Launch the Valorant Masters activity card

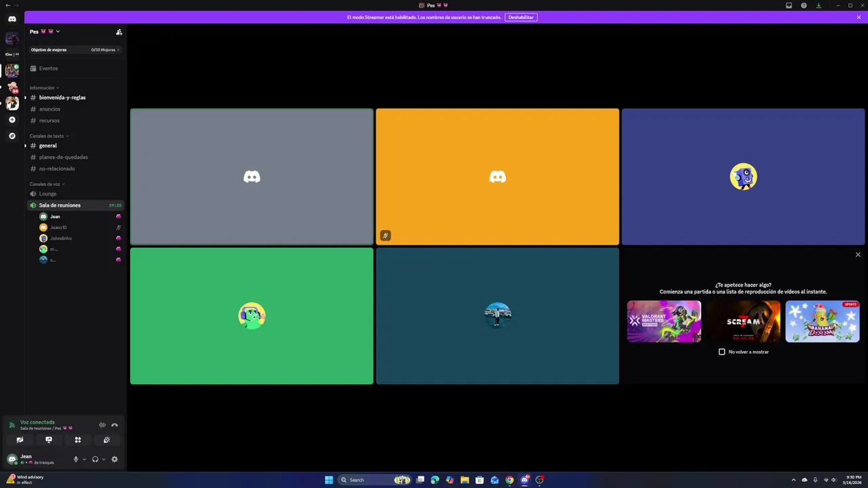(664, 321)
